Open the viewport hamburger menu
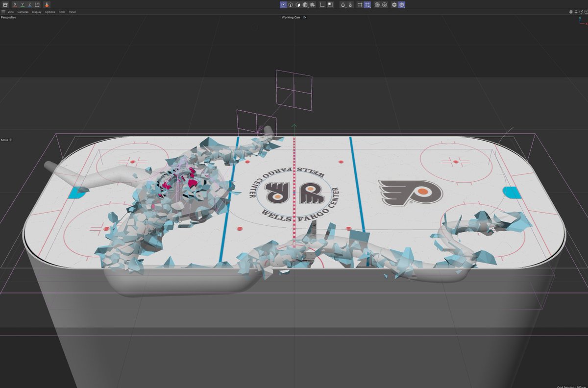The width and height of the screenshot is (588, 388). pyautogui.click(x=3, y=12)
